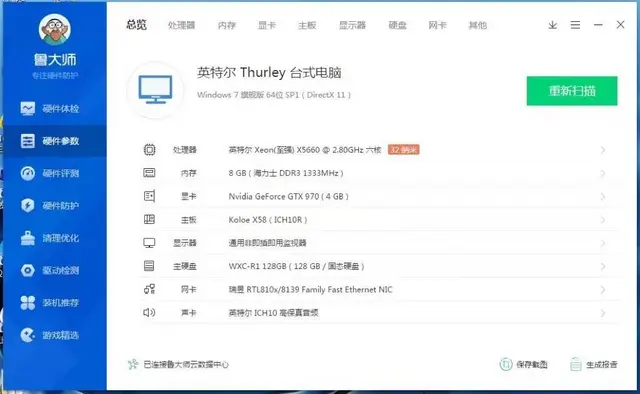The height and width of the screenshot is (394, 640).
Task: Switch to the 网卡 tab
Action: pos(438,25)
